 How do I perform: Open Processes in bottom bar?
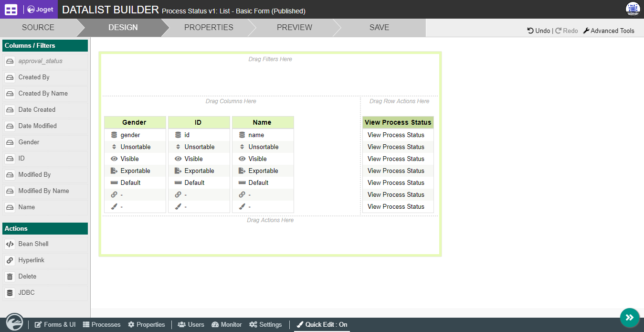click(102, 325)
